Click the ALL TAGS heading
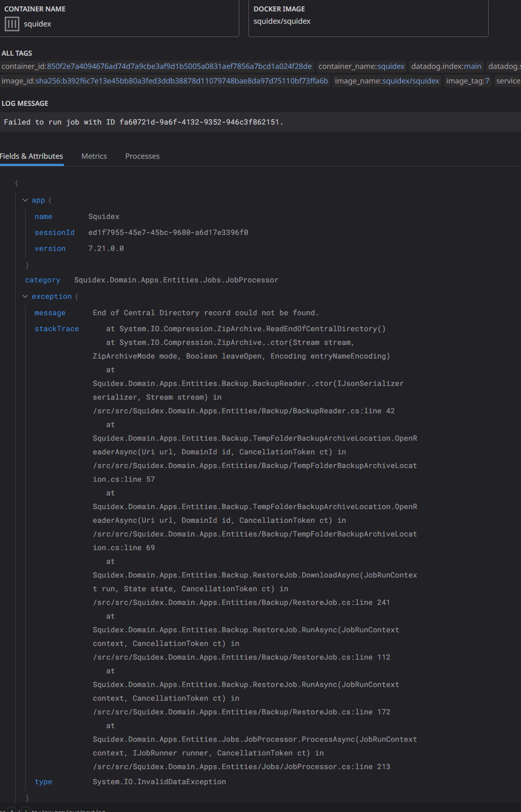Viewport: 521px width, 812px height. tap(17, 53)
